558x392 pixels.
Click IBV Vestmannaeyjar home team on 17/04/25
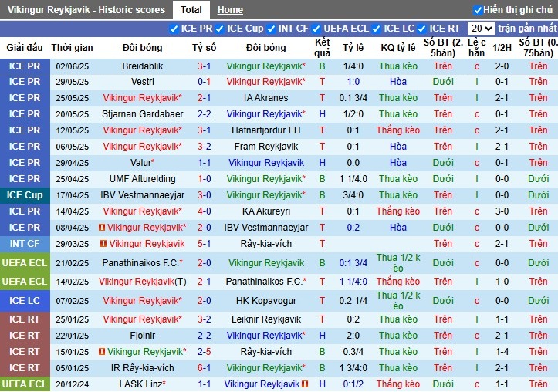point(142,195)
